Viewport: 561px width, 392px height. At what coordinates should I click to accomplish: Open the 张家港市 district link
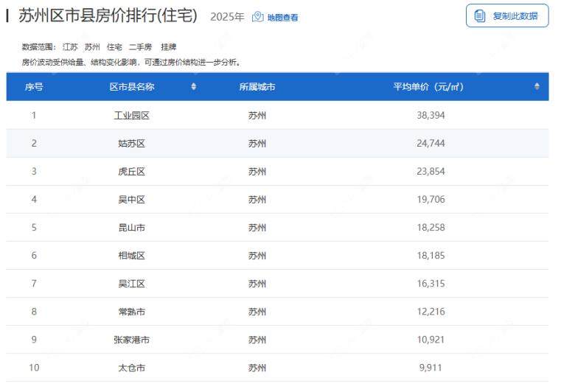tap(132, 340)
